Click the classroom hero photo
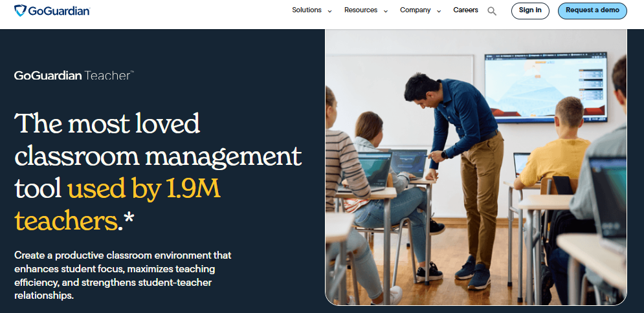Image resolution: width=644 pixels, height=313 pixels. (x=476, y=167)
